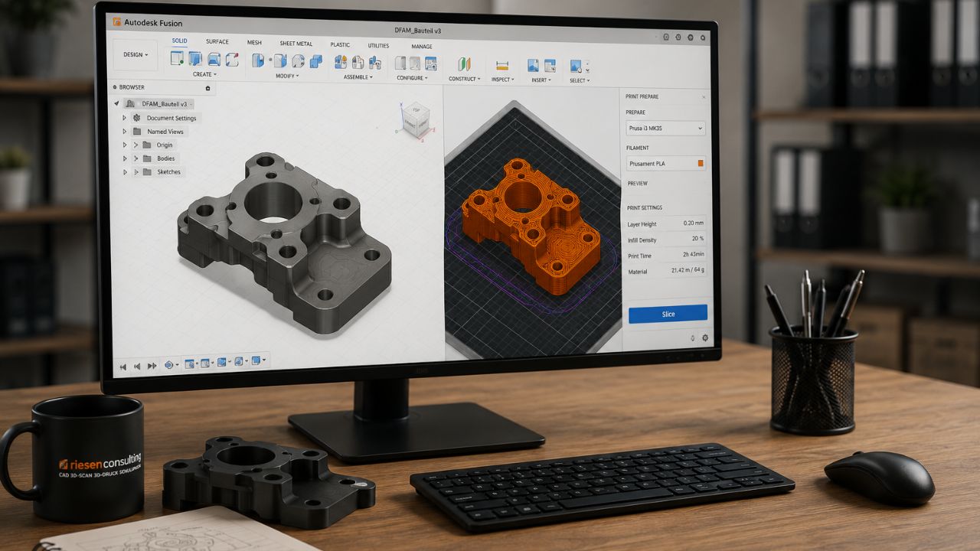Select the Construct plane icon
980x551 pixels.
tap(463, 65)
